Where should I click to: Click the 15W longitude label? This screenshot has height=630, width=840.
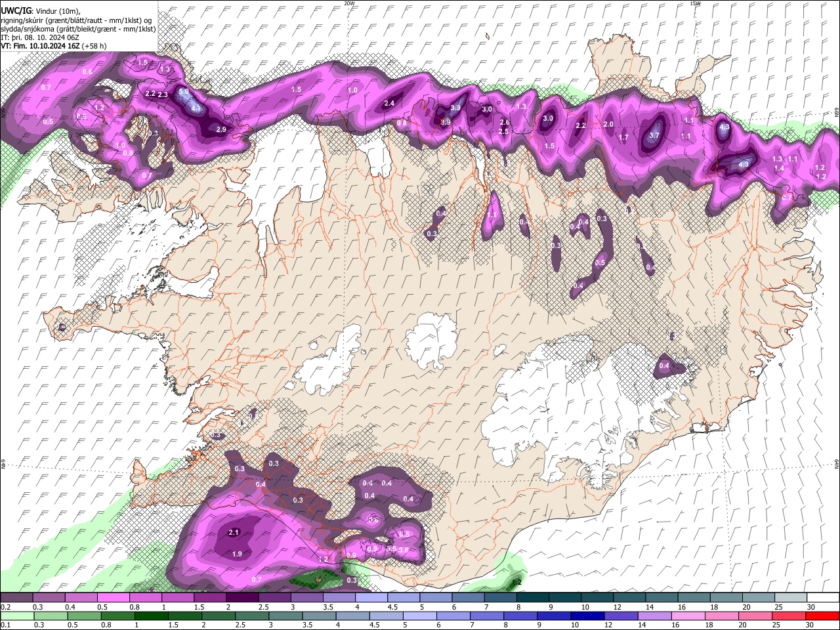coord(695,3)
